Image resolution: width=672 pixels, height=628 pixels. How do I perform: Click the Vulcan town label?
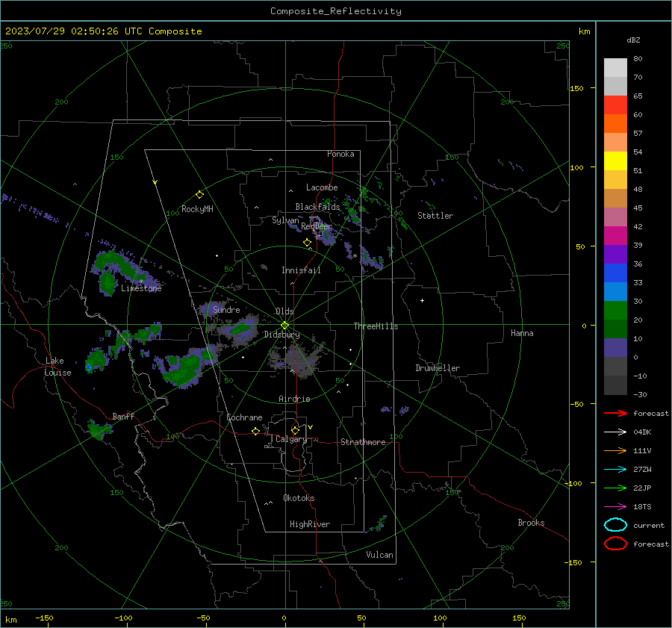click(x=379, y=555)
